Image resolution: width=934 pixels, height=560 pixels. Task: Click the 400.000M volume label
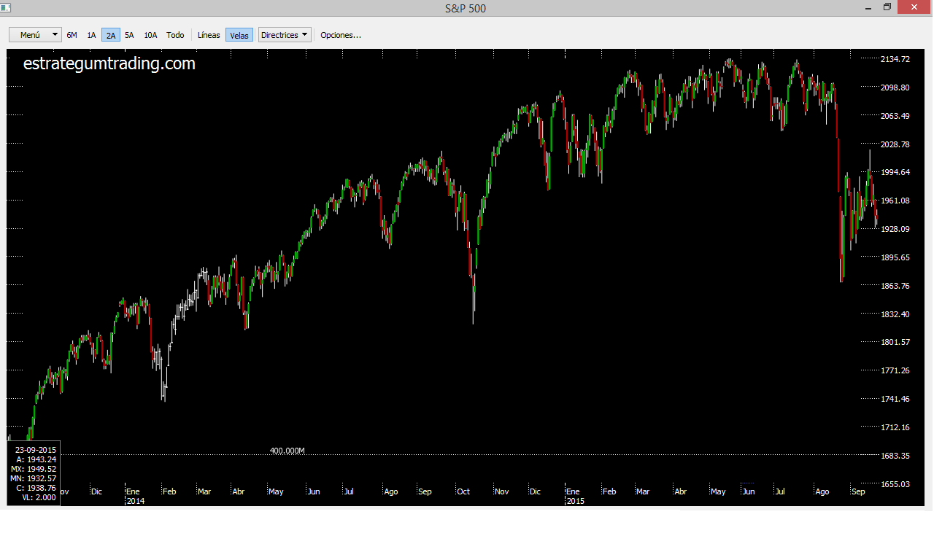click(287, 451)
